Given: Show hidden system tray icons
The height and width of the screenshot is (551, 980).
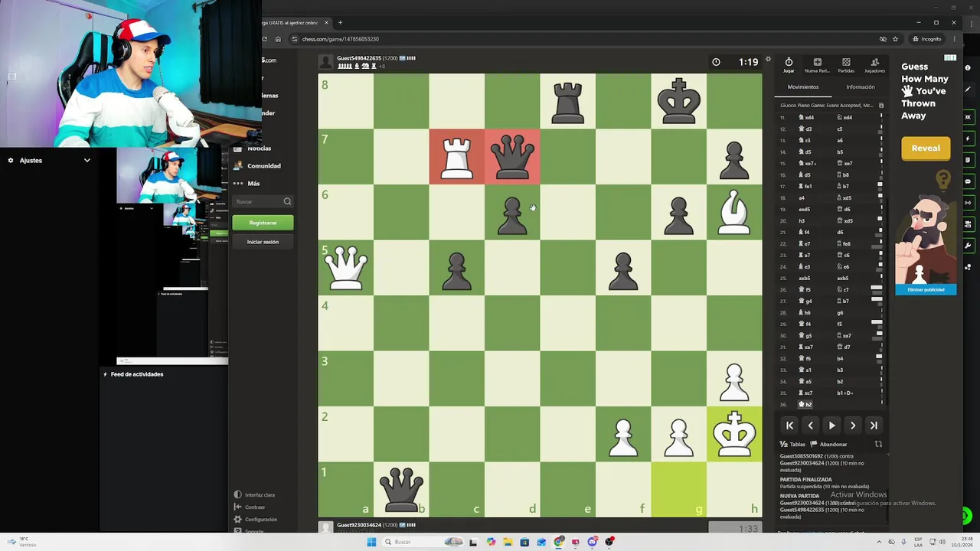Looking at the screenshot, I should (x=879, y=542).
